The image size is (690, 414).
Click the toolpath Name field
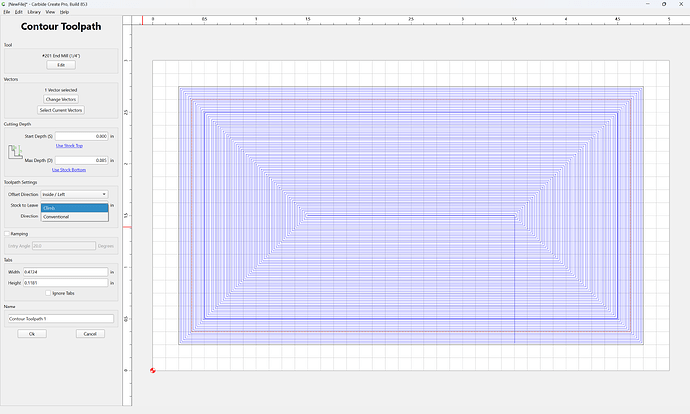pos(61,319)
